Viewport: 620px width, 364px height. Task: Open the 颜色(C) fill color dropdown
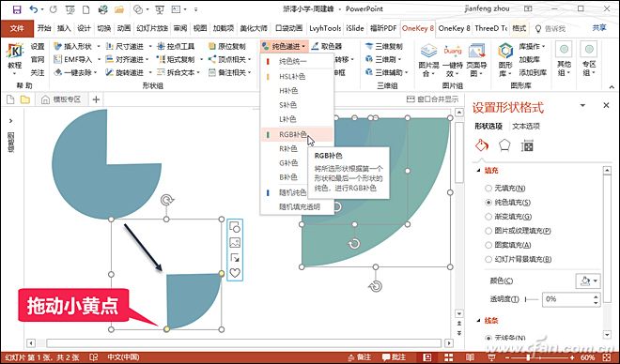click(x=588, y=281)
